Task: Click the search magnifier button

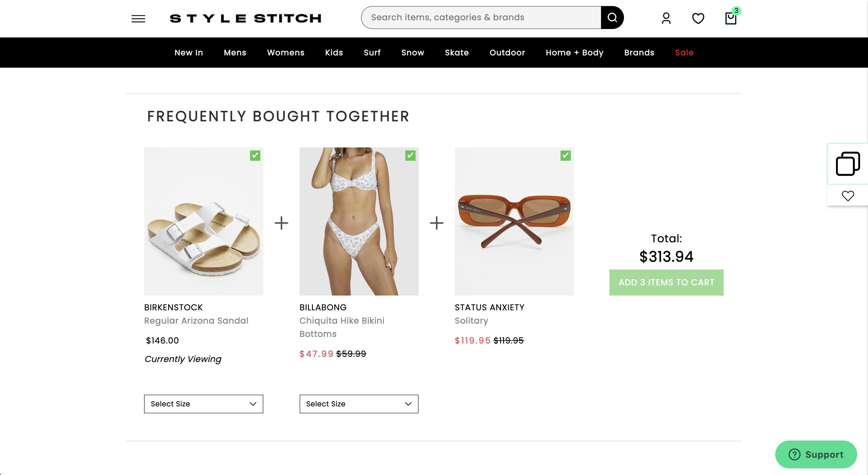Action: (612, 18)
